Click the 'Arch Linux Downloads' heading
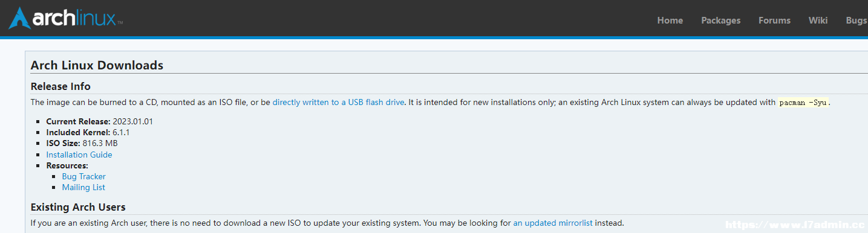 point(97,65)
